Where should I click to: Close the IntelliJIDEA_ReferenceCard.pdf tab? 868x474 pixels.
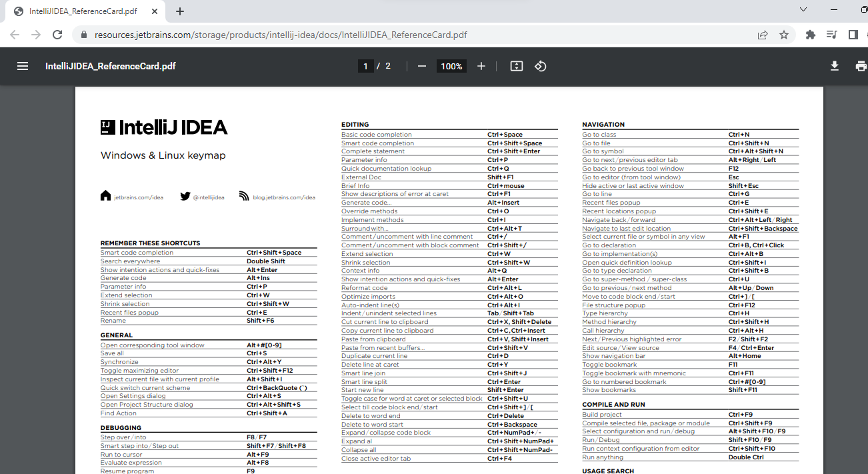[x=155, y=11]
